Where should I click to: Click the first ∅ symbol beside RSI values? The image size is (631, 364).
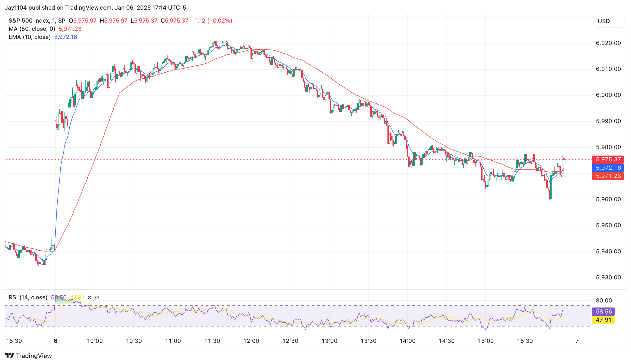(x=89, y=297)
